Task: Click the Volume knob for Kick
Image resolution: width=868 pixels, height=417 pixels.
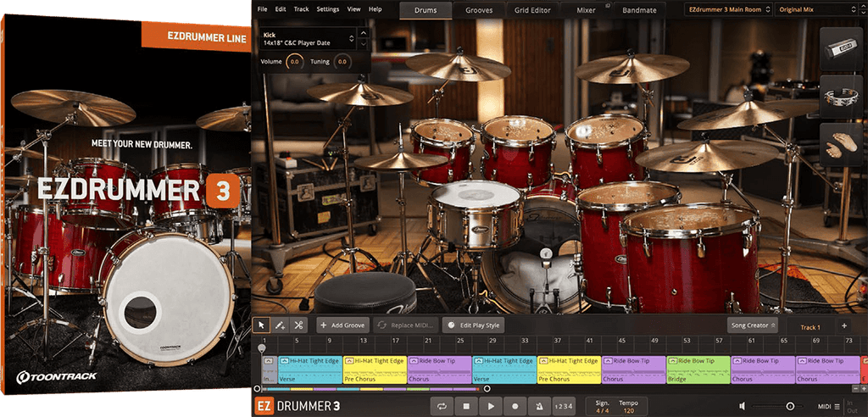Action: pyautogui.click(x=294, y=62)
